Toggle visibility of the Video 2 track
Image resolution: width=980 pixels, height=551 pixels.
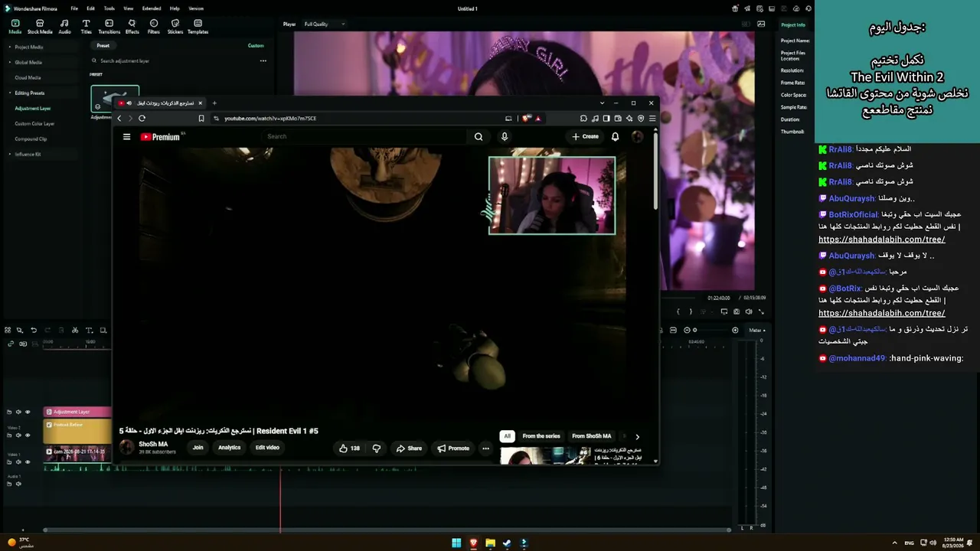tap(28, 435)
